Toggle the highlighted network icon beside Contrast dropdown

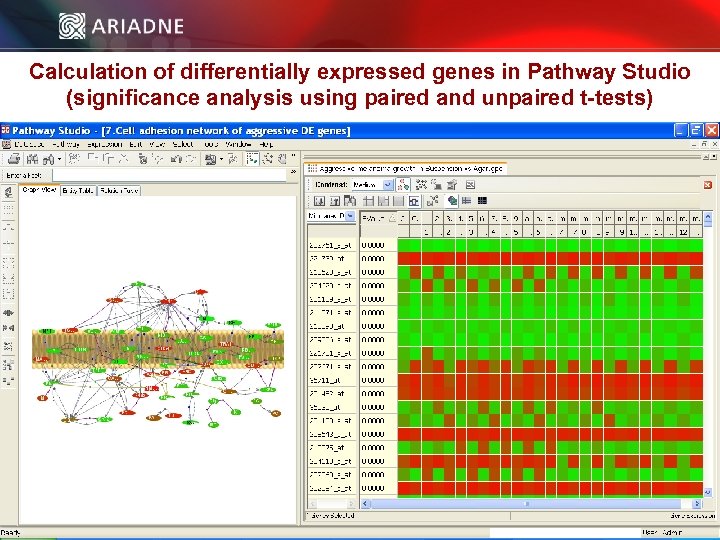(x=403, y=185)
